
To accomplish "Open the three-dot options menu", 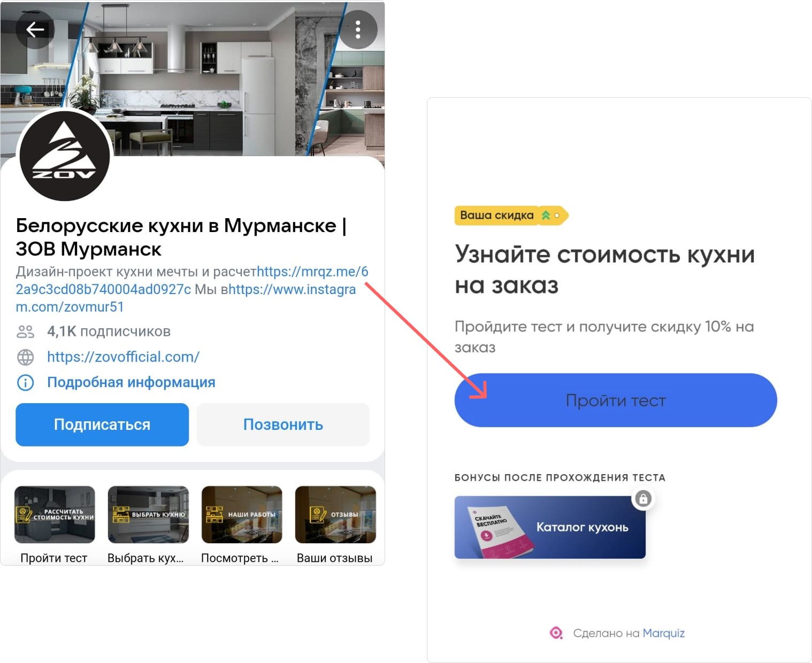I will (x=358, y=30).
